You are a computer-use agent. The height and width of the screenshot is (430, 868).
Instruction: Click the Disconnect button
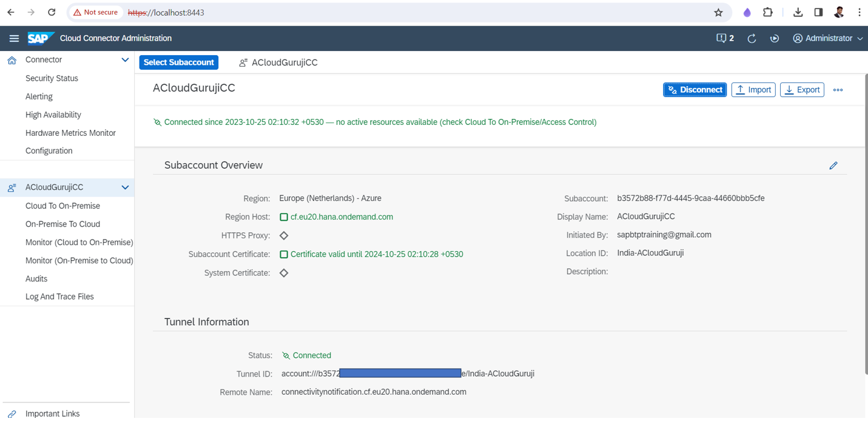point(695,90)
